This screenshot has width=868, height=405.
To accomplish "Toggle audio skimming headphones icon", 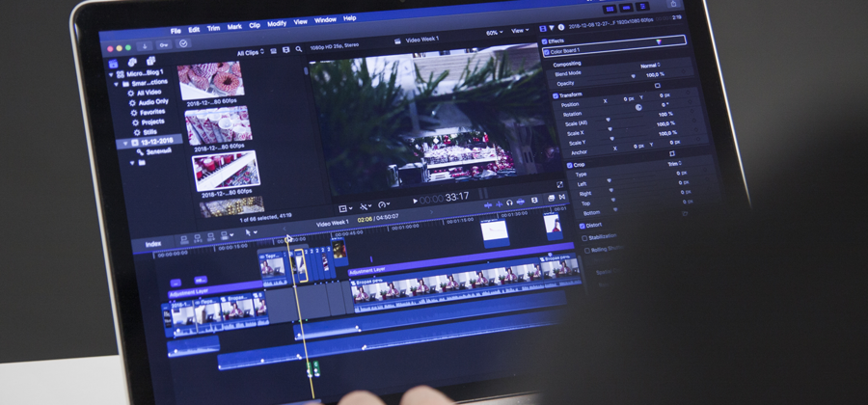I will tap(509, 202).
